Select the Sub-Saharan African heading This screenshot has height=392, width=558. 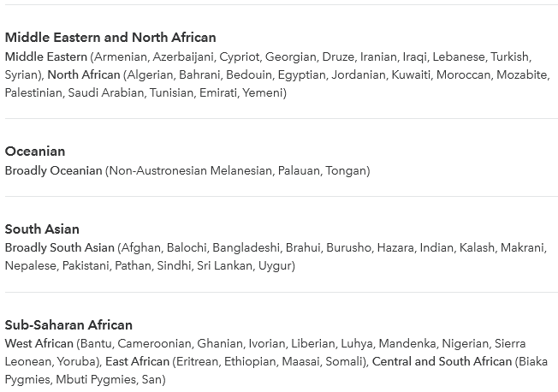(68, 325)
